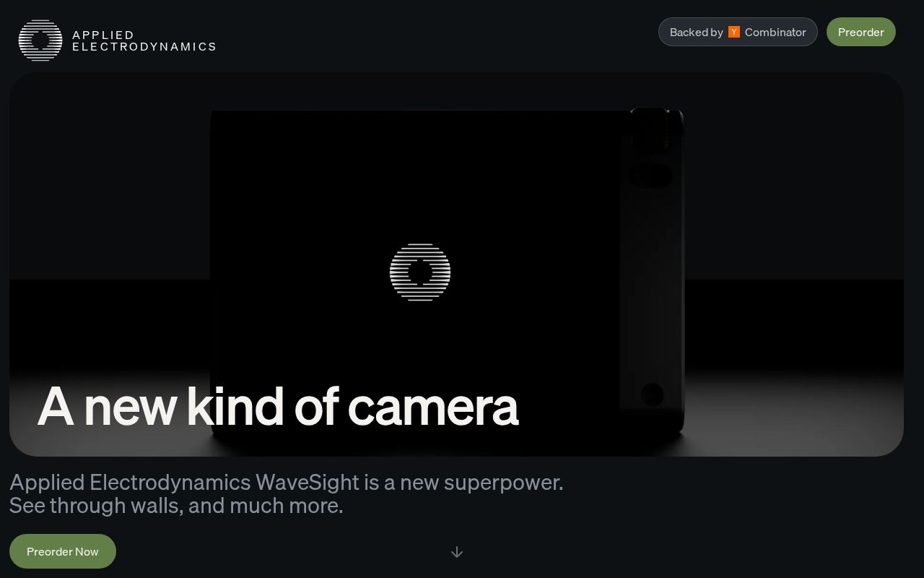Click the down arrow scroll icon
Screen dimensions: 924x578
pos(456,552)
